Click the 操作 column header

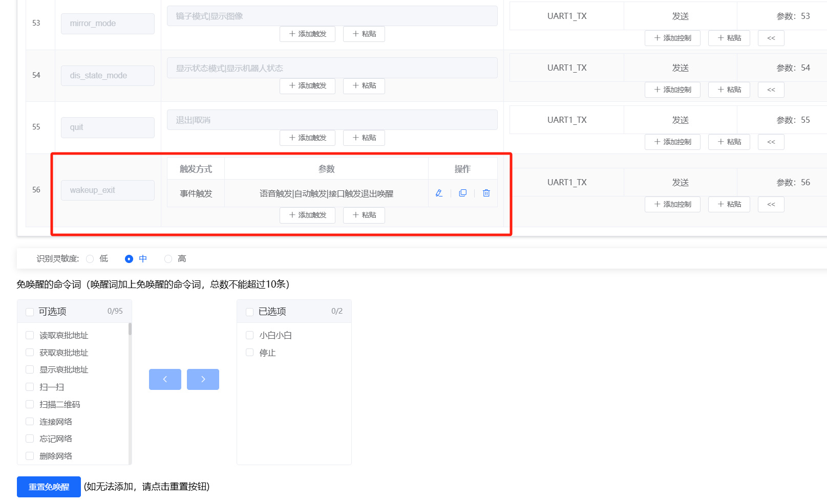pos(462,169)
